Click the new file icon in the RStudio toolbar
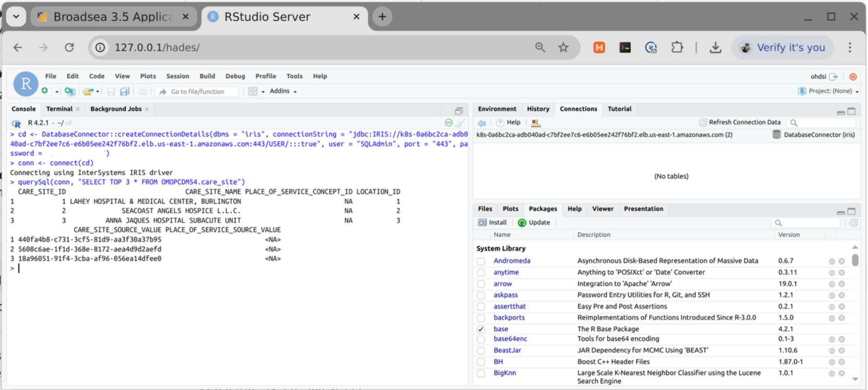 (45, 91)
